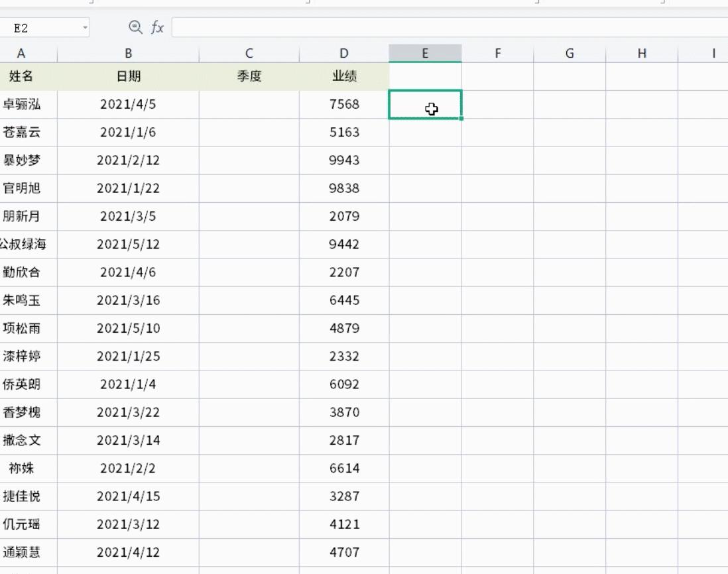This screenshot has height=574, width=728.
Task: Select value cell 9442
Action: pyautogui.click(x=344, y=245)
